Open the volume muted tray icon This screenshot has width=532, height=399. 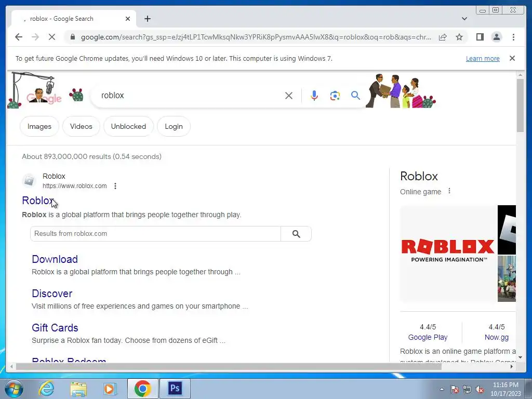pos(480,389)
